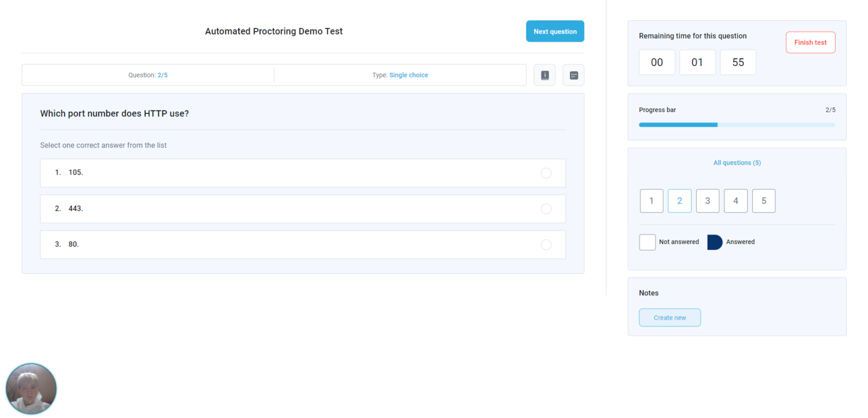Screen dimensions: 868x418
Task: Select the radio button for 105
Action: point(546,173)
